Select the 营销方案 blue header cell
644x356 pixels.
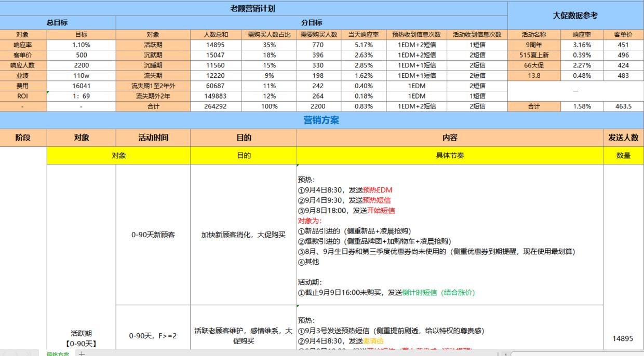pyautogui.click(x=322, y=120)
